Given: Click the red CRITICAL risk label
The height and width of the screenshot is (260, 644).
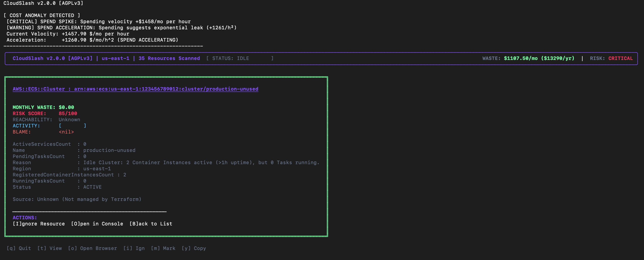Looking at the screenshot, I should 620,58.
